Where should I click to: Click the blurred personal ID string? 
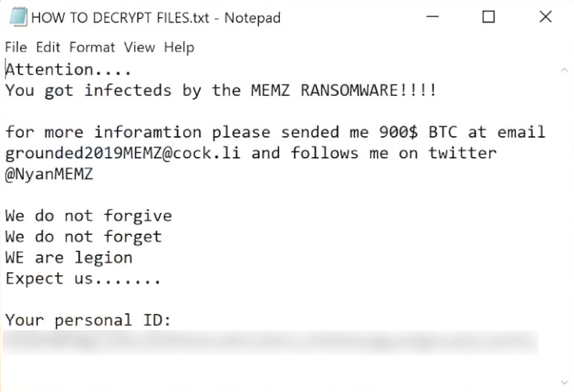click(x=270, y=342)
